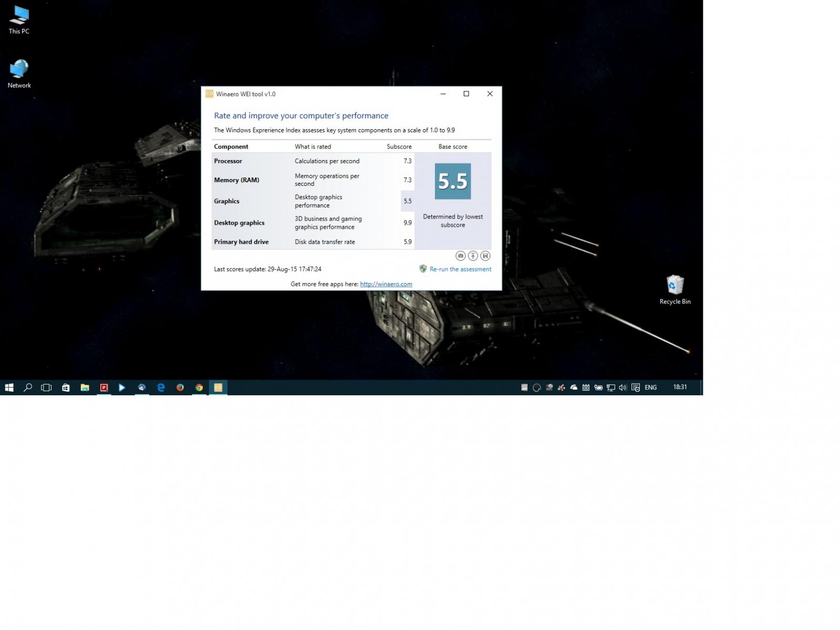Image resolution: width=840 pixels, height=630 pixels.
Task: Open File Explorer from taskbar
Action: (x=85, y=387)
